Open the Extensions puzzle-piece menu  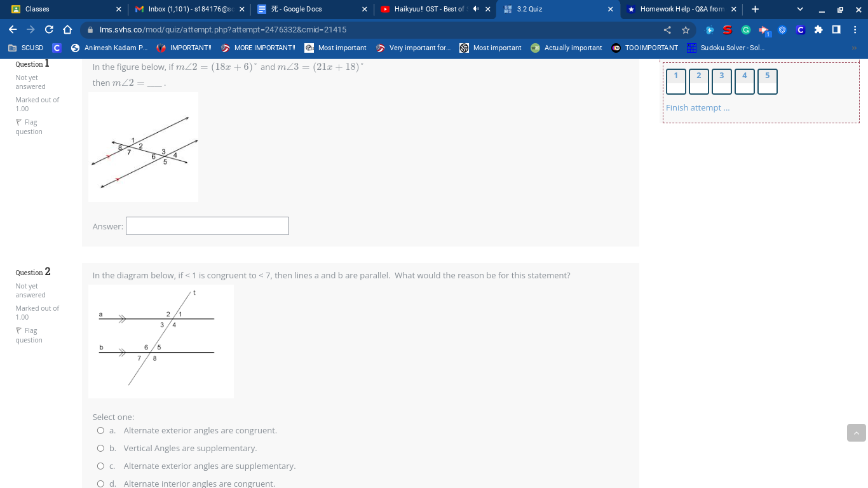point(818,30)
